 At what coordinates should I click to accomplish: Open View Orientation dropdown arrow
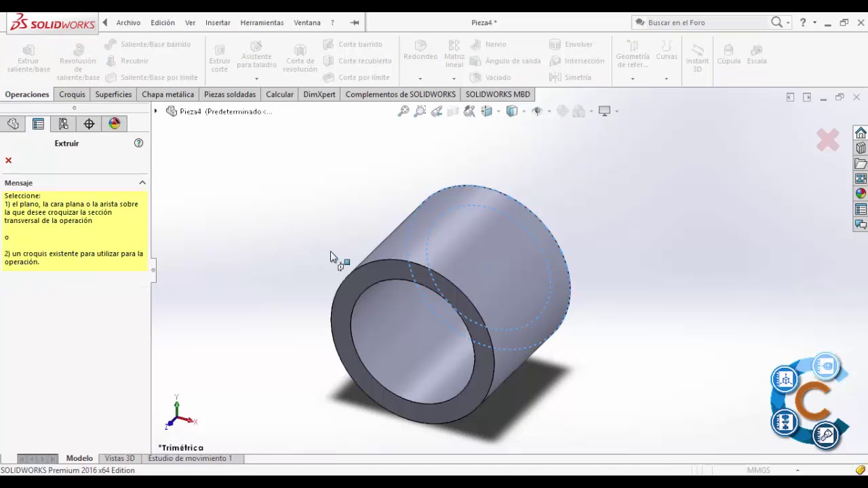point(498,111)
